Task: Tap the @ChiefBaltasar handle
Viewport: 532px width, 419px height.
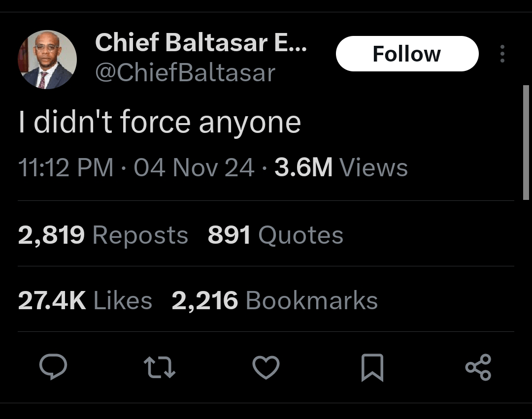Action: (x=185, y=73)
